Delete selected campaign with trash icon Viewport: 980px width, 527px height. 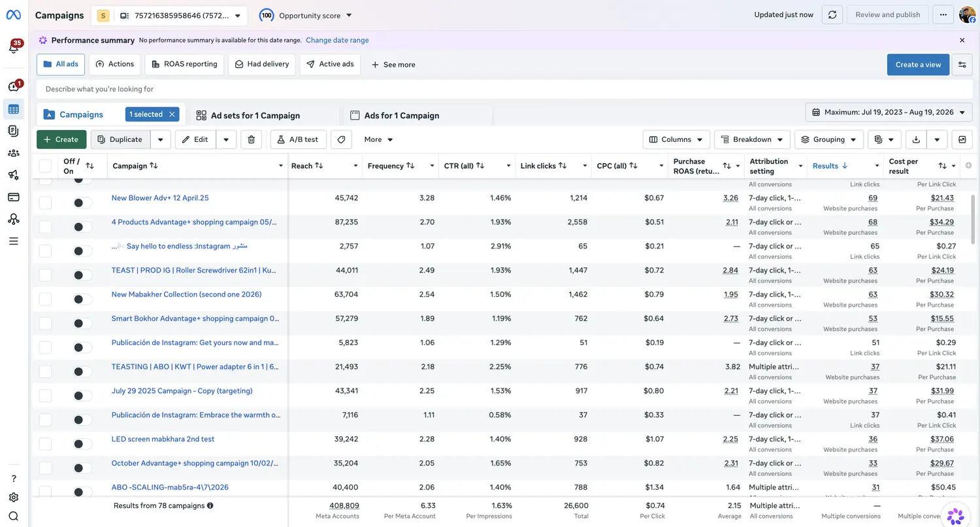[x=252, y=139]
